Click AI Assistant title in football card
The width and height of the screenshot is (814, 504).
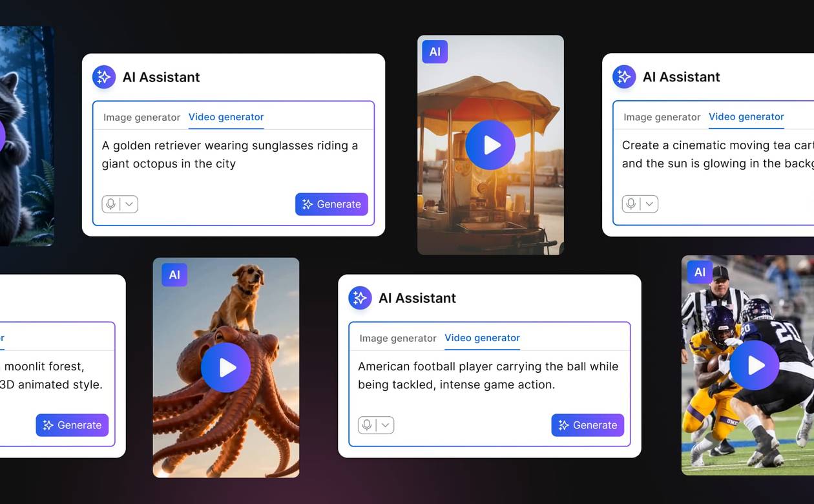point(417,298)
